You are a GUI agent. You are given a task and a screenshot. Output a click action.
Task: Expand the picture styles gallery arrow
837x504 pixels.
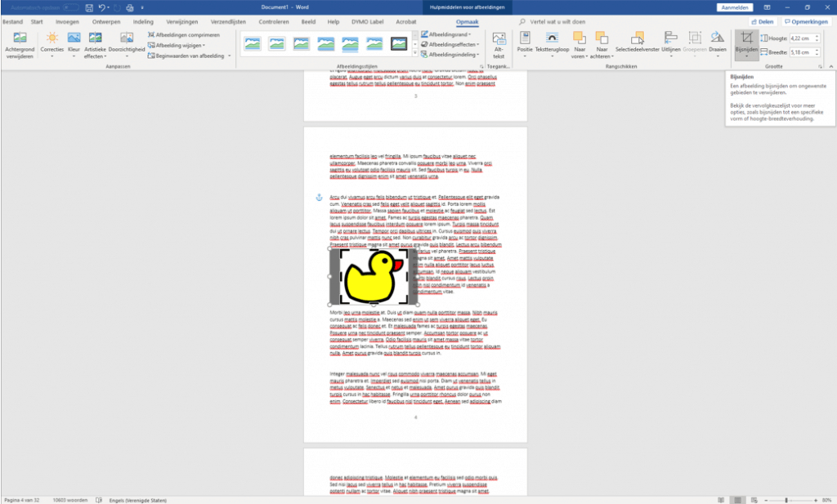click(415, 53)
